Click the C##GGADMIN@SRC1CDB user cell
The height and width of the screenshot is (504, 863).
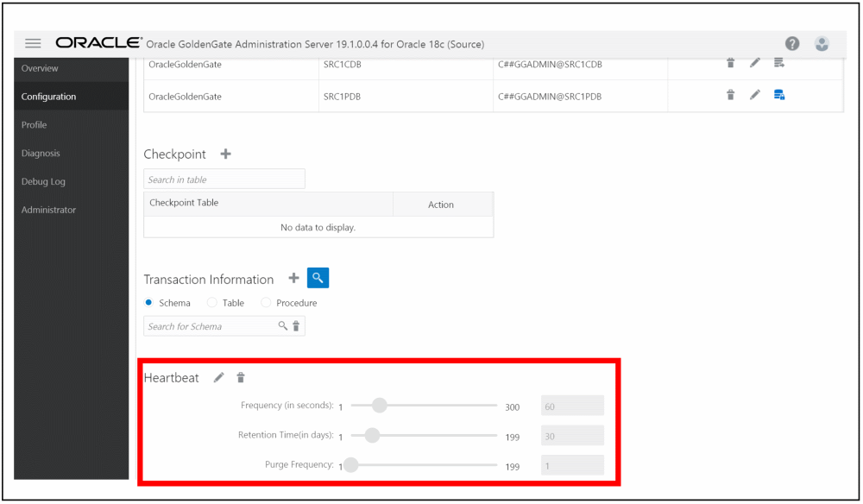coord(580,66)
